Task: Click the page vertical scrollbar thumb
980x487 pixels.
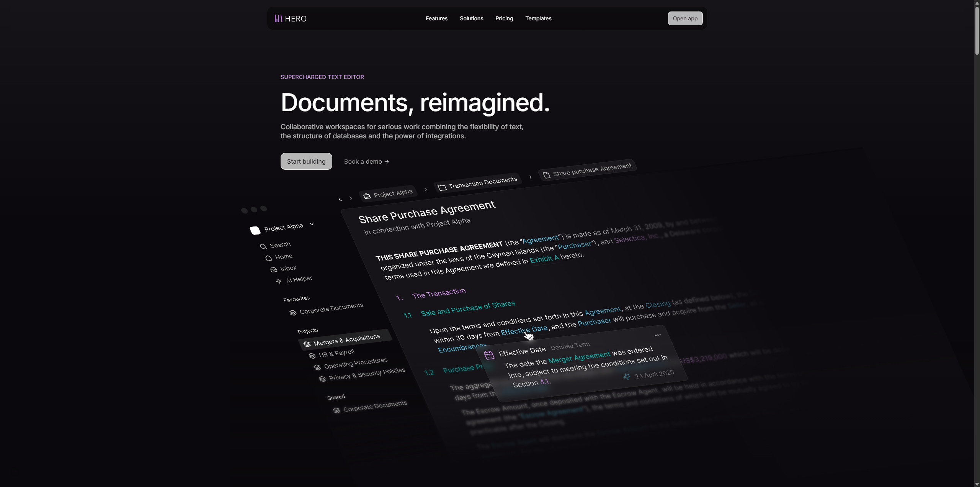Action: tap(977, 31)
